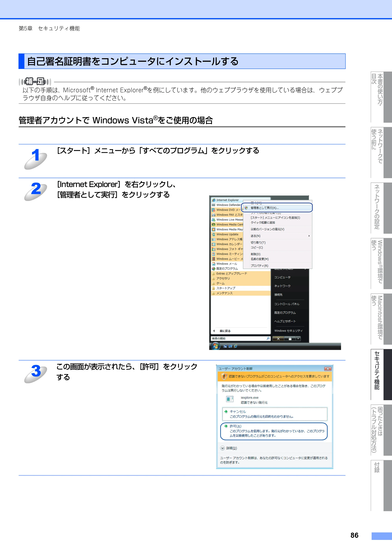The height and width of the screenshot is (555, 392).
Task: Click the Internet Explorer icon in Start menu
Action: (x=214, y=200)
